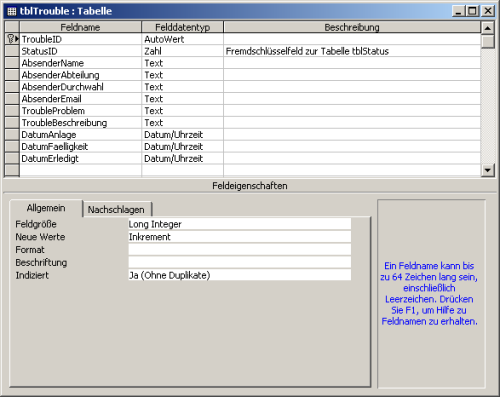This screenshot has width=500, height=397.
Task: Click the empty field name cell below DatumErledigt
Action: click(x=80, y=170)
